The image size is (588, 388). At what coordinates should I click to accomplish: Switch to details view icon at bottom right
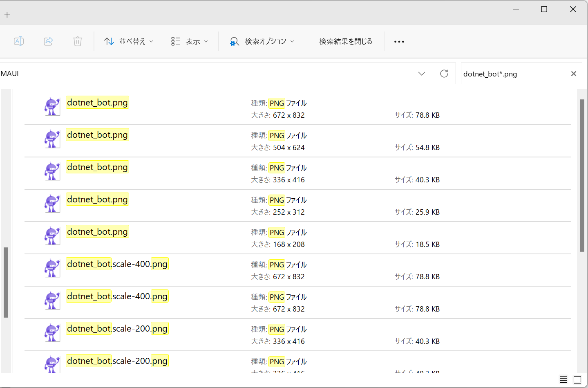coord(563,379)
